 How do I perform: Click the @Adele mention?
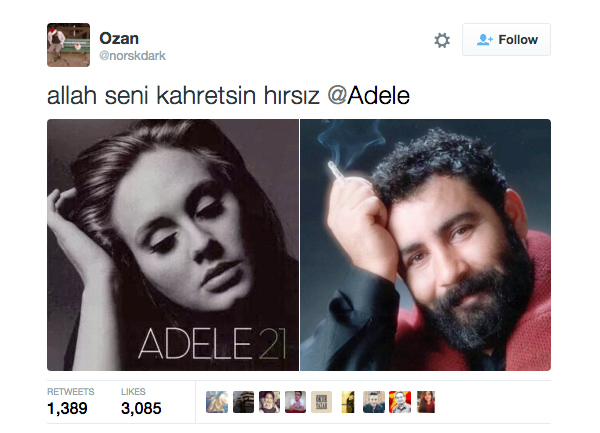pyautogui.click(x=369, y=95)
